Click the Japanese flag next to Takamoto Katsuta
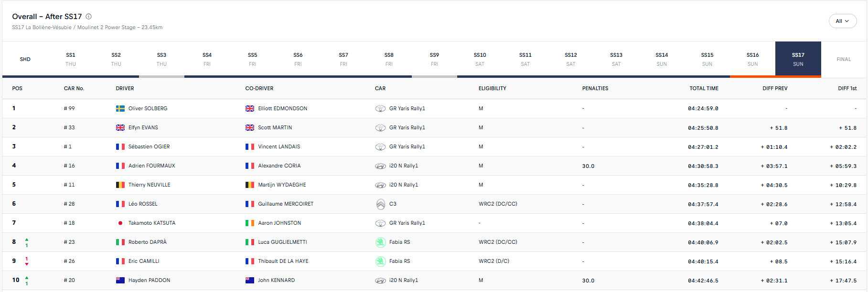Image resolution: width=868 pixels, height=292 pixels. [120, 223]
